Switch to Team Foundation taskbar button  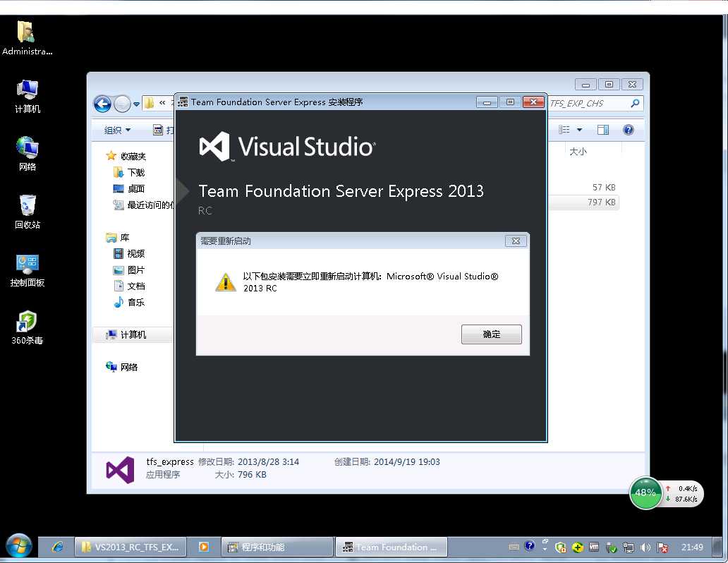pos(392,547)
